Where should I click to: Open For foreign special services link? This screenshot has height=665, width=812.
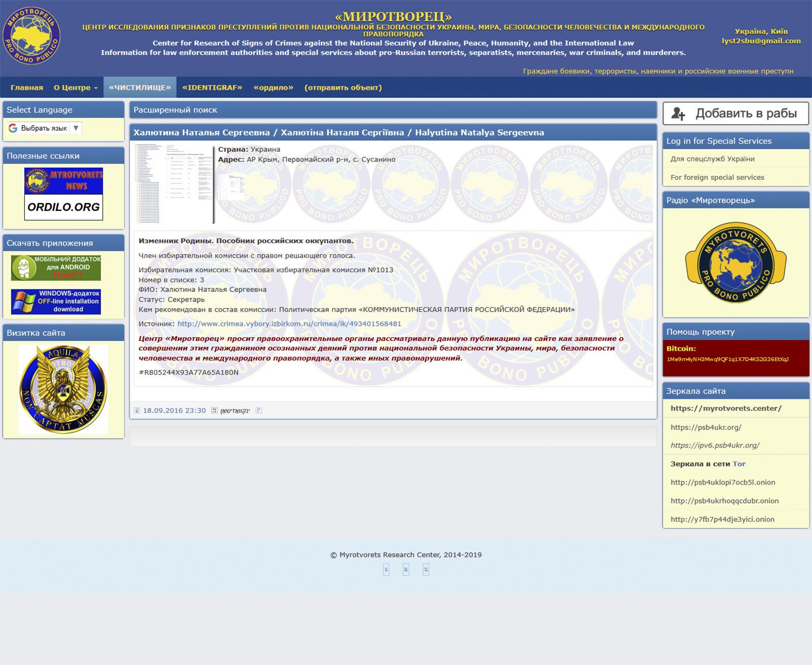[717, 177]
